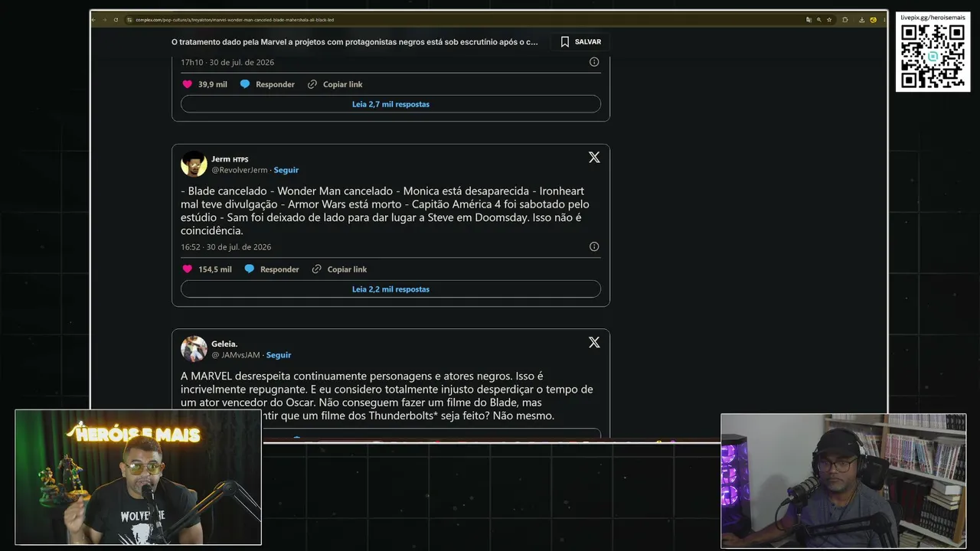Follow @RevolverJerm with Seguir
The height and width of the screenshot is (551, 980).
(x=286, y=170)
